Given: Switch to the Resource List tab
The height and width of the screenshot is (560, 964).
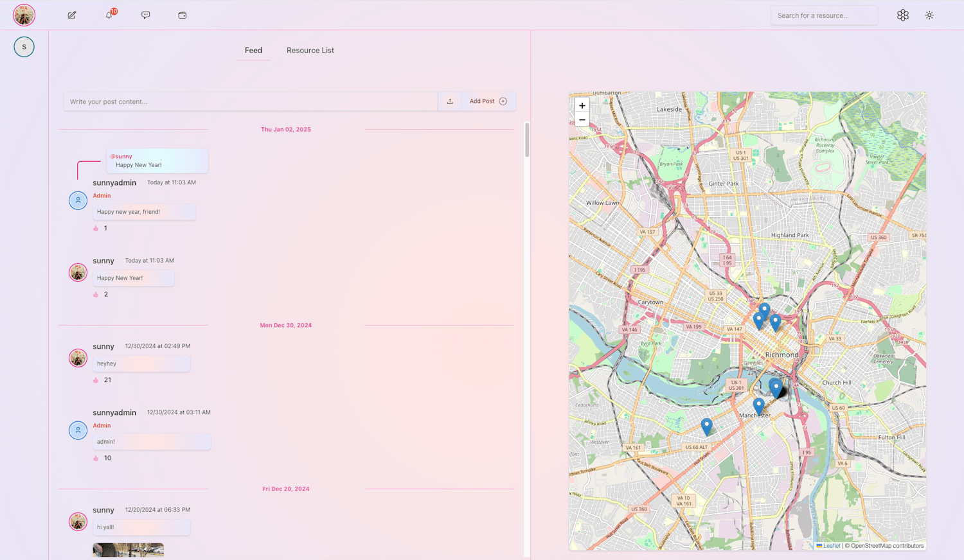Looking at the screenshot, I should coord(310,50).
